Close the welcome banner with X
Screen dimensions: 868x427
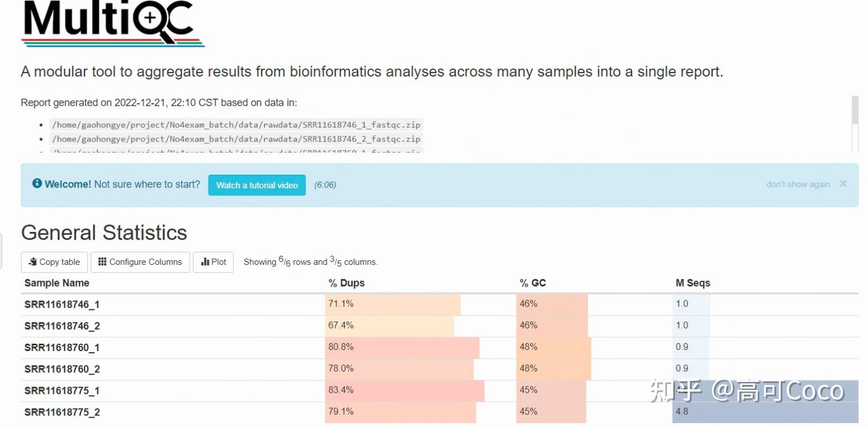tap(843, 184)
